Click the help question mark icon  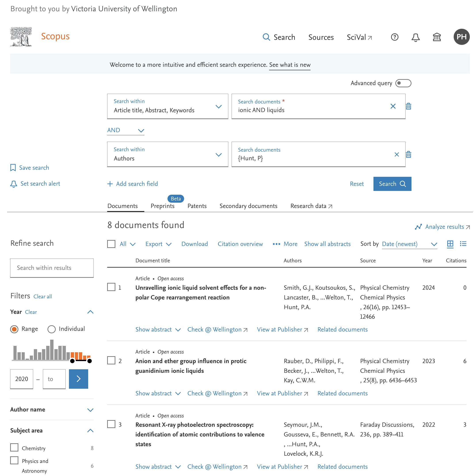point(394,37)
